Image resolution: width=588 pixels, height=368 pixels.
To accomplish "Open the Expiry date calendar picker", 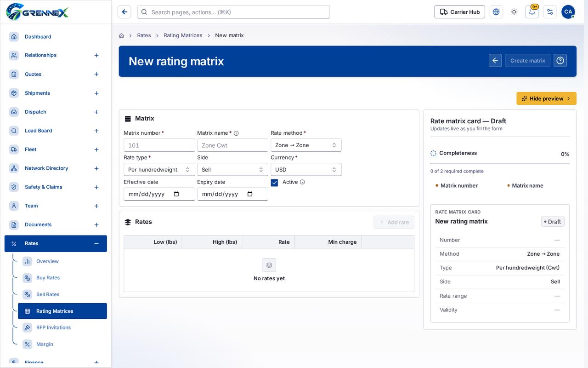I will click(x=250, y=194).
